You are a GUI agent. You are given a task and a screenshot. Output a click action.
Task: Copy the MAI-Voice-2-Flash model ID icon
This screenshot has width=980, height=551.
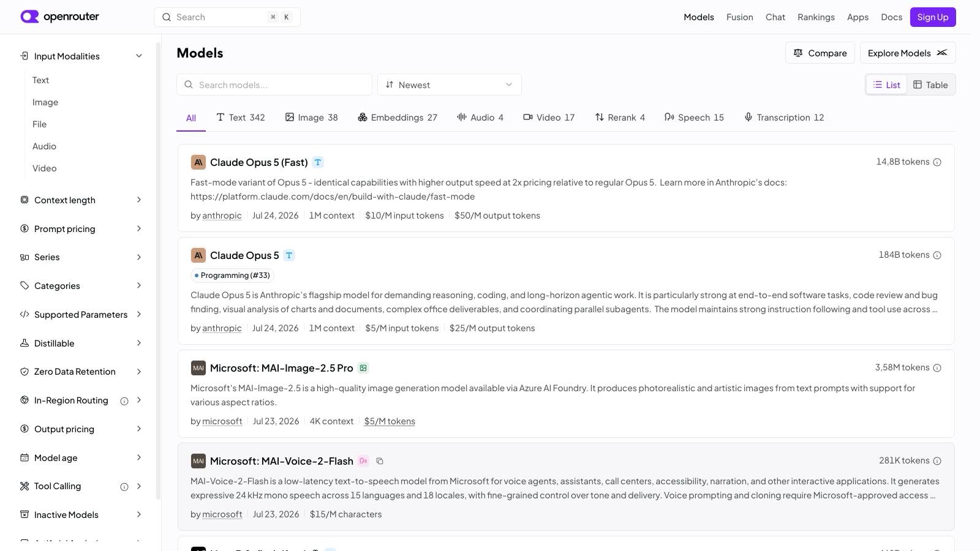[380, 461]
